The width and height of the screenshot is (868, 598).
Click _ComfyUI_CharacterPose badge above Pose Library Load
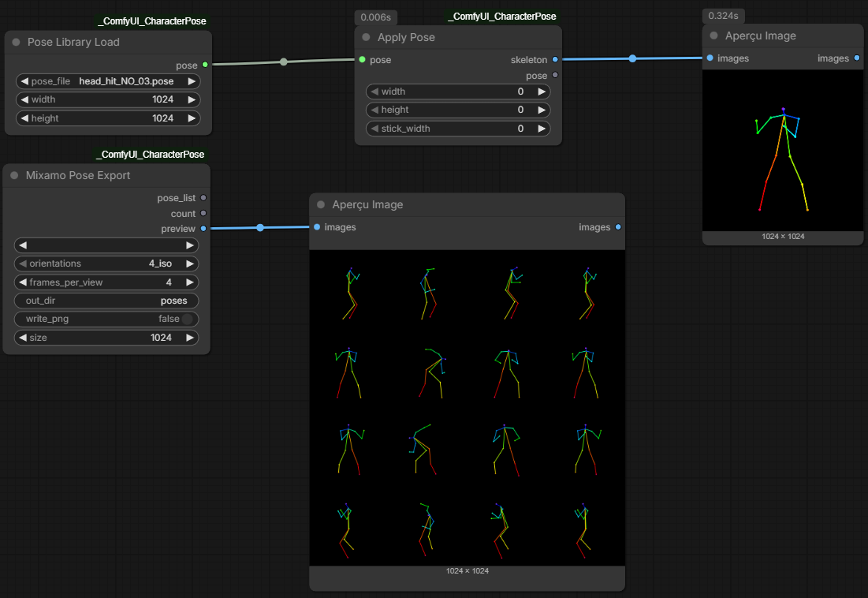pos(152,21)
